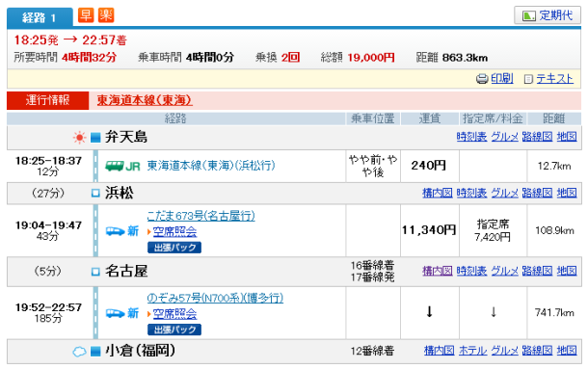The width and height of the screenshot is (588, 369).
Task: Open 地図 link for 小倉(福岡)
Action: (567, 351)
